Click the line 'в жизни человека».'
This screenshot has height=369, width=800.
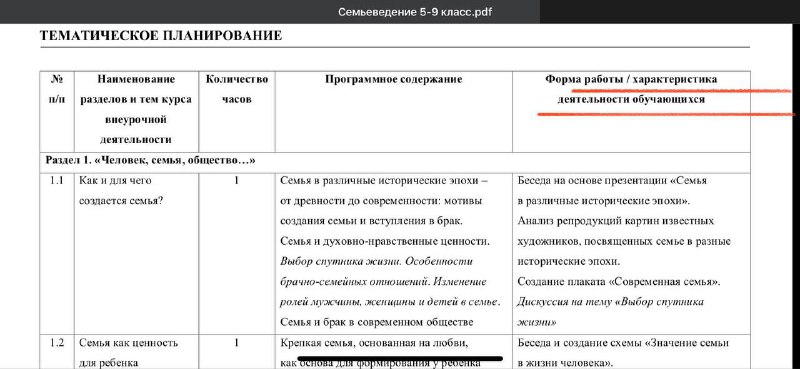[x=565, y=363]
